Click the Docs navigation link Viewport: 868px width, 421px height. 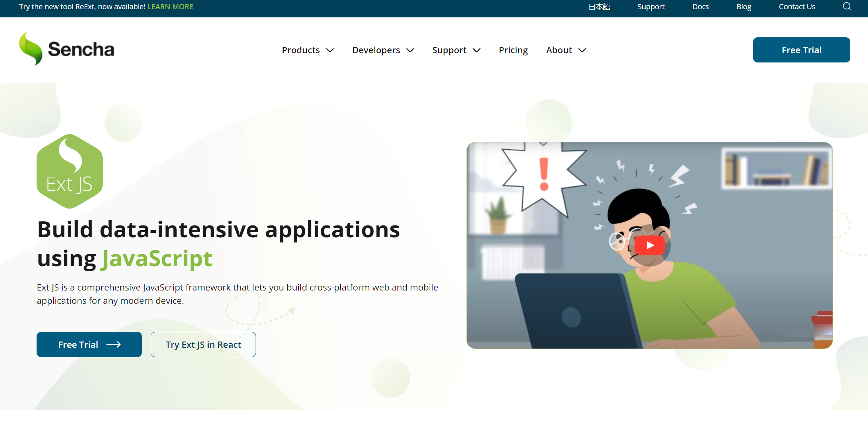(x=701, y=6)
